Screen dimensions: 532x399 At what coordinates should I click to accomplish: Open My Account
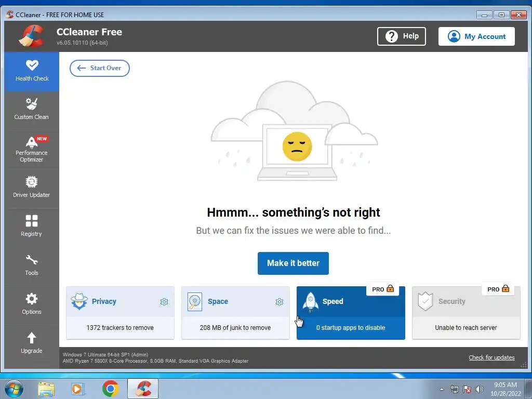point(476,36)
